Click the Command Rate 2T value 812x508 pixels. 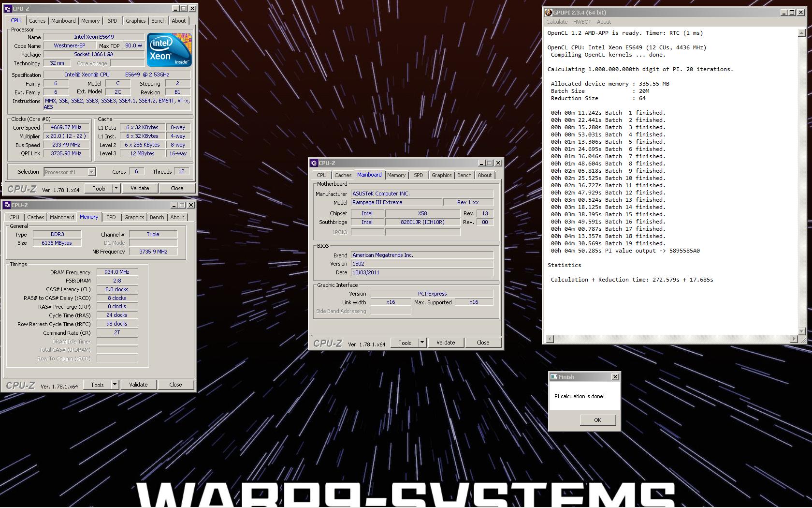pos(117,332)
